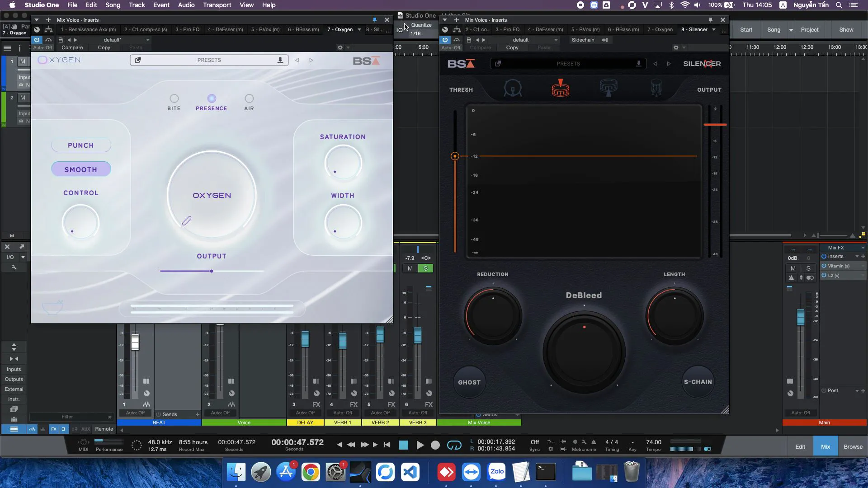Open Silencer plugin settings gear
The image size is (868, 488).
676,47
